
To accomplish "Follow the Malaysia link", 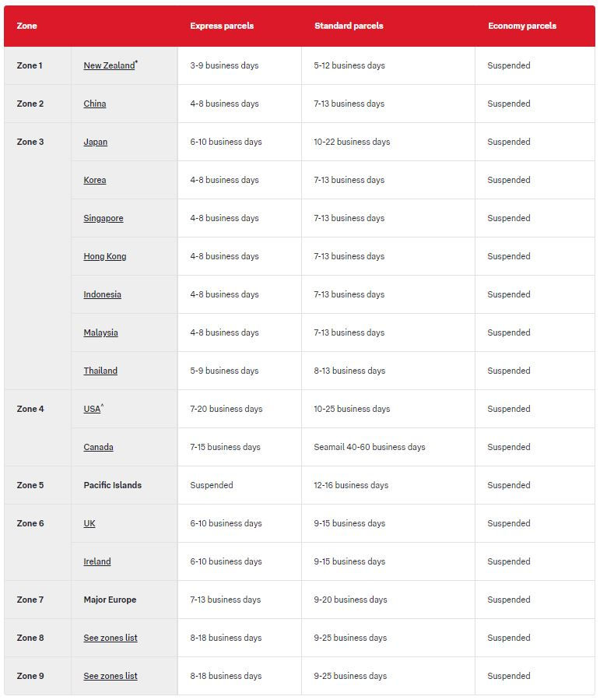I will 101,333.
